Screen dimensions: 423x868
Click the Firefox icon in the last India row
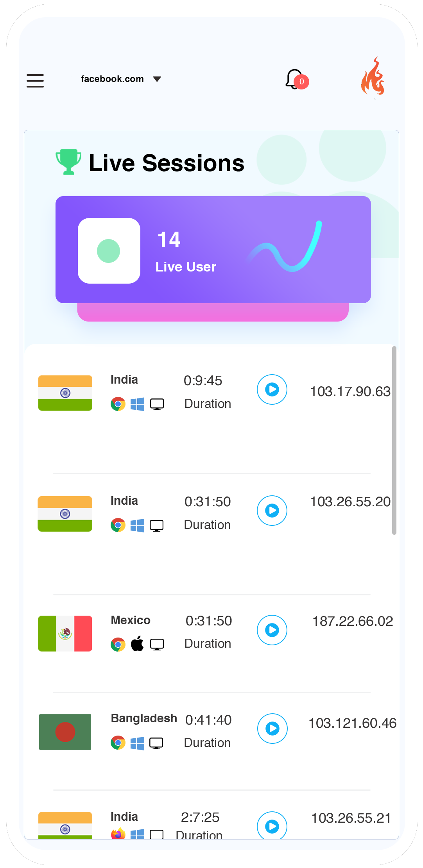pyautogui.click(x=117, y=833)
